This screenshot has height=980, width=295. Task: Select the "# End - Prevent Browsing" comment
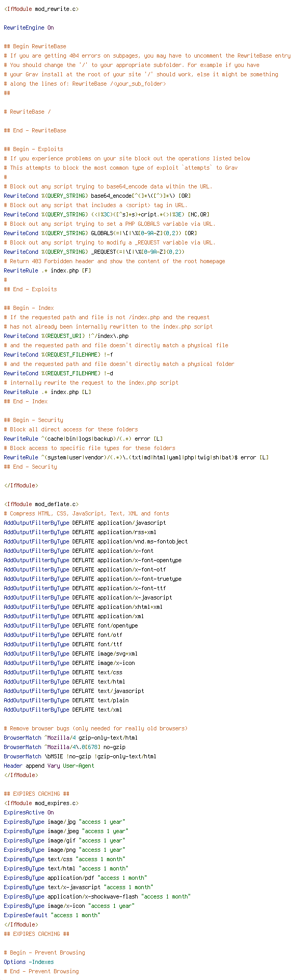(41, 971)
